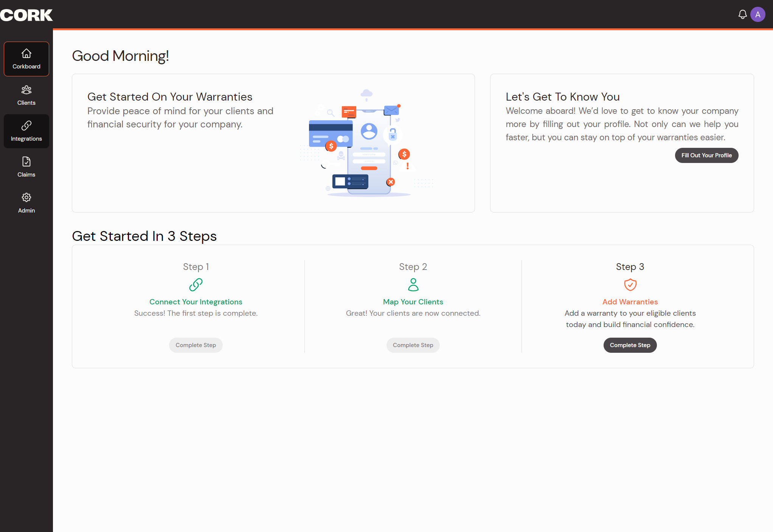
Task: Open the user avatar menu
Action: [x=757, y=15]
